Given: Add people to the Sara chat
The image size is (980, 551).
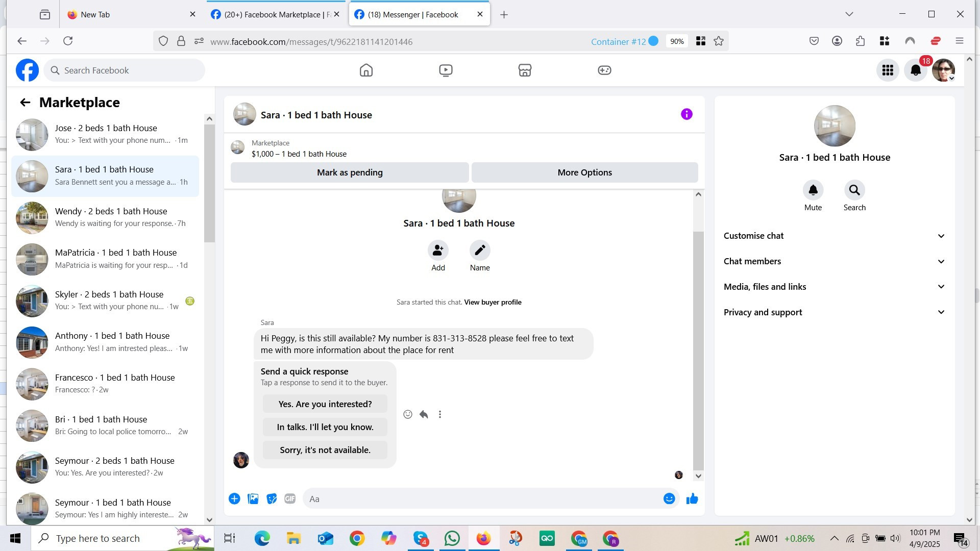Looking at the screenshot, I should tap(438, 250).
